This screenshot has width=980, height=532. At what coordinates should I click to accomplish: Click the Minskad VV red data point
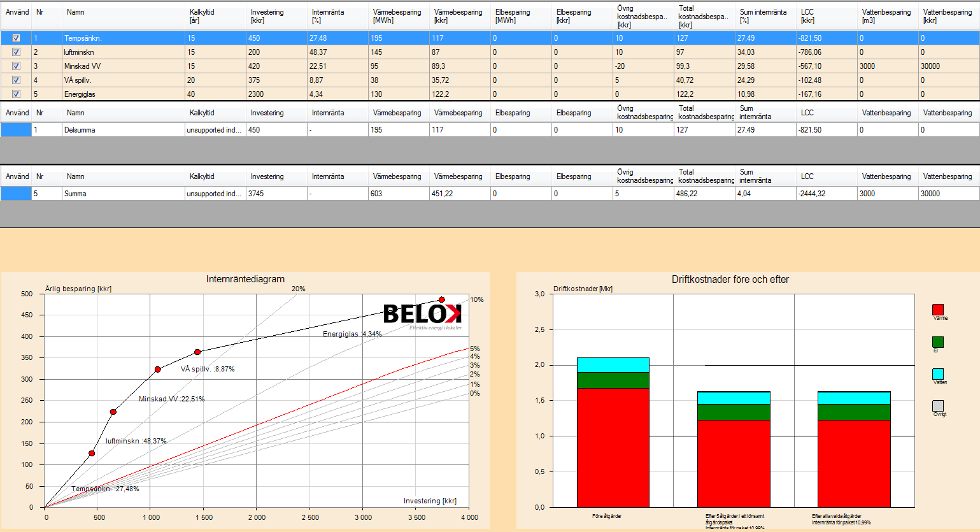point(158,370)
